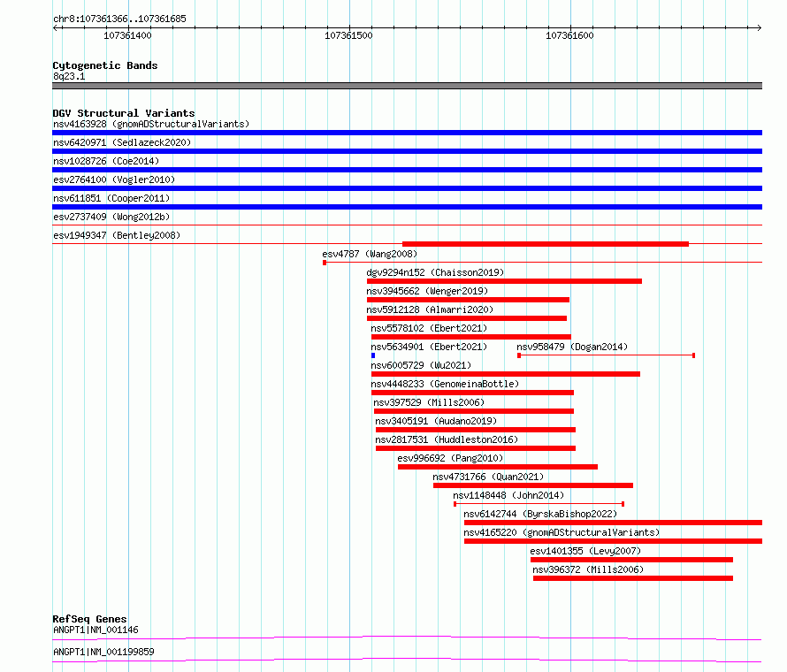
Task: Click the thick red Bentley2008 variant bar
Action: click(x=546, y=244)
